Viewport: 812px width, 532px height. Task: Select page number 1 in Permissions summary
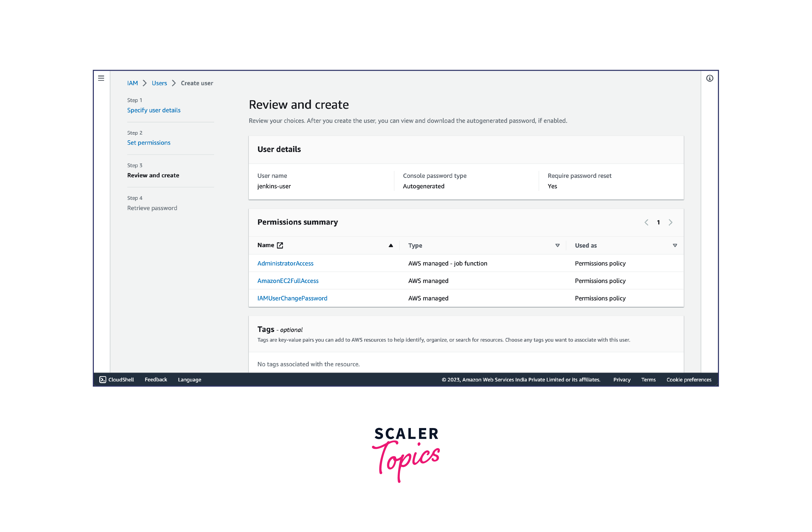[x=658, y=222]
